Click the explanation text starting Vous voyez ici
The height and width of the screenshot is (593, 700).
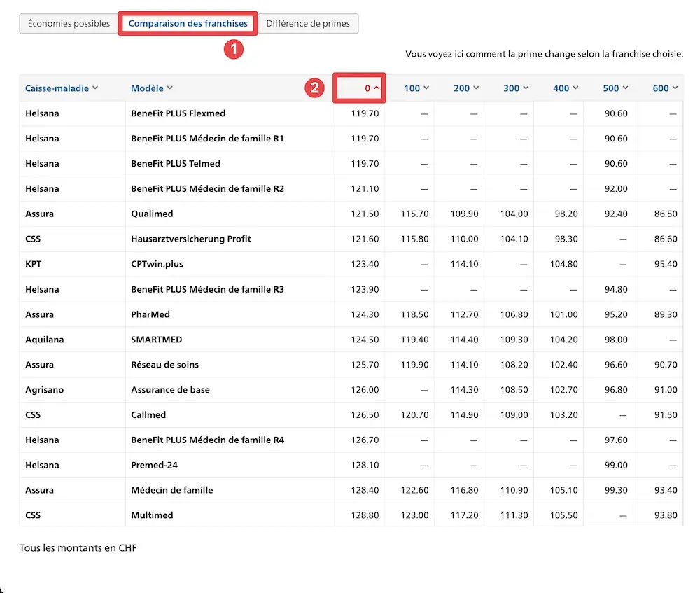[x=544, y=54]
